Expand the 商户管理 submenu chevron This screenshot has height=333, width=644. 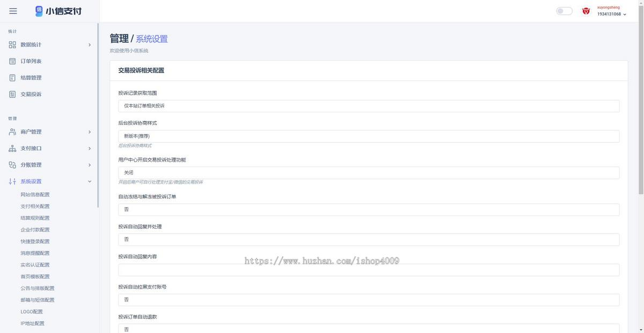90,132
